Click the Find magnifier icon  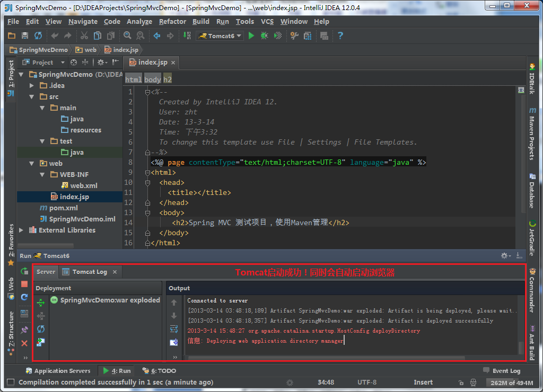[x=127, y=35]
